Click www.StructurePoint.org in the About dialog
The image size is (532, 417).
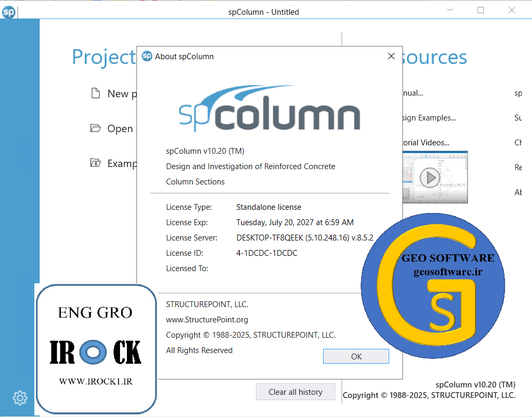207,319
